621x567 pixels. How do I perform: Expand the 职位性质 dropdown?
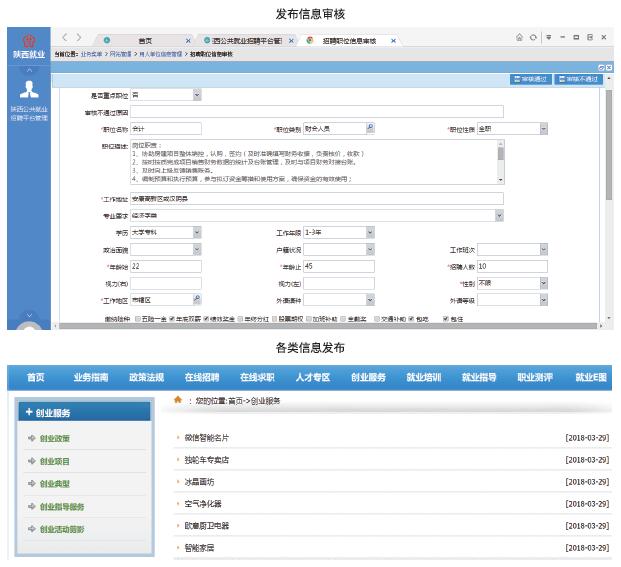[x=543, y=129]
